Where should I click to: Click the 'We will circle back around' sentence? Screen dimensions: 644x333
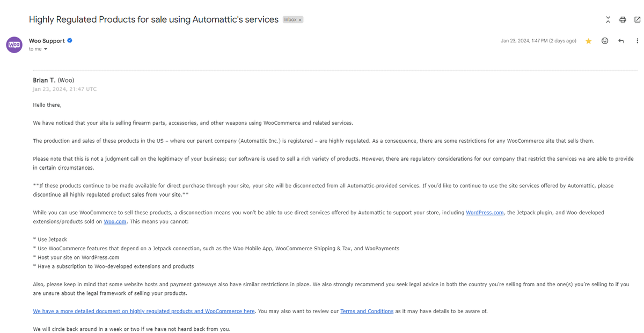coord(131,329)
